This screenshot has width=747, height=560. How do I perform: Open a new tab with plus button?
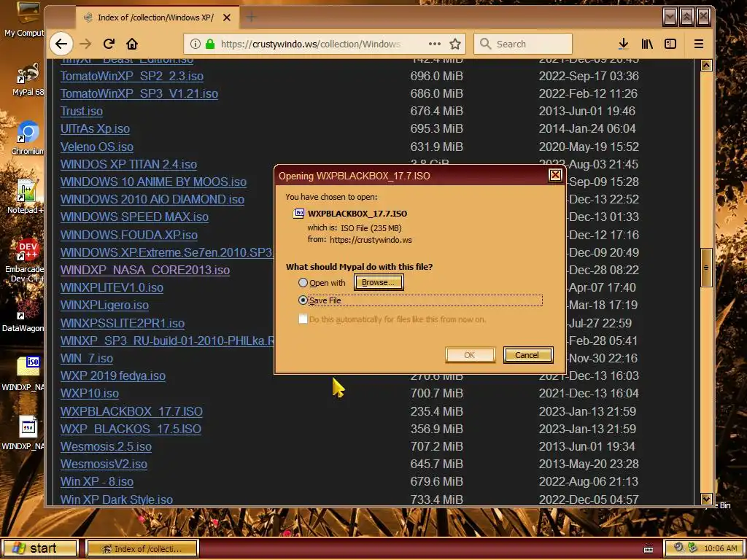tap(251, 17)
